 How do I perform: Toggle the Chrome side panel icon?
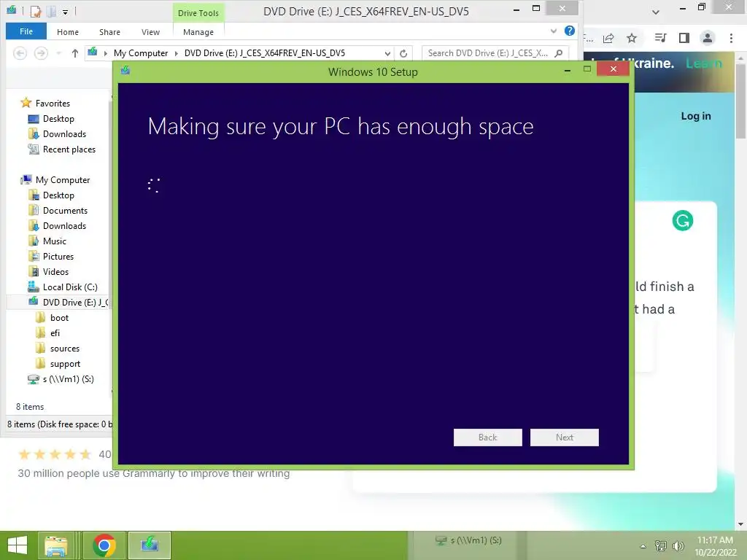click(684, 38)
